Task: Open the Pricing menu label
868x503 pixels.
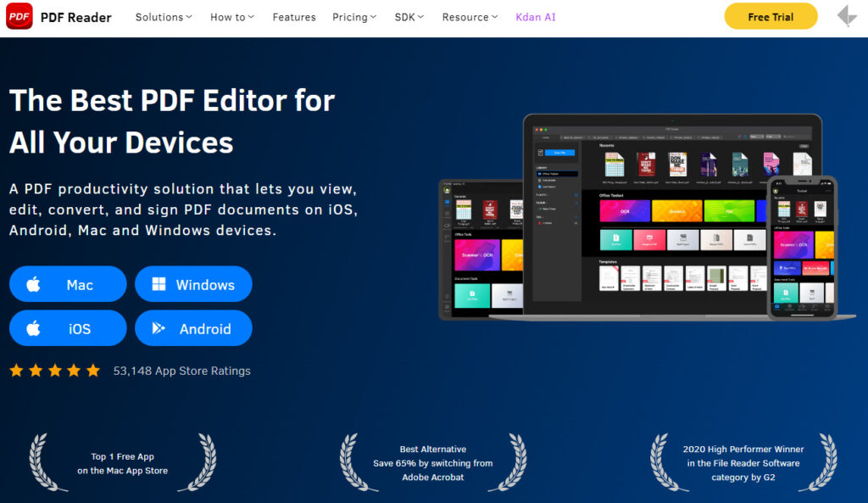Action: click(x=350, y=17)
